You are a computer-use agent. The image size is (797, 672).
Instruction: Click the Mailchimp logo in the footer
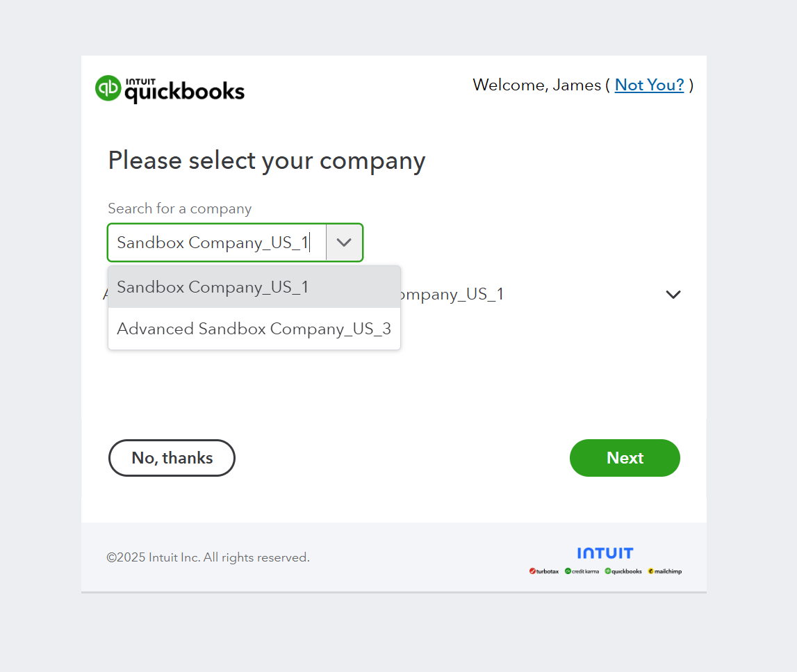tap(665, 571)
